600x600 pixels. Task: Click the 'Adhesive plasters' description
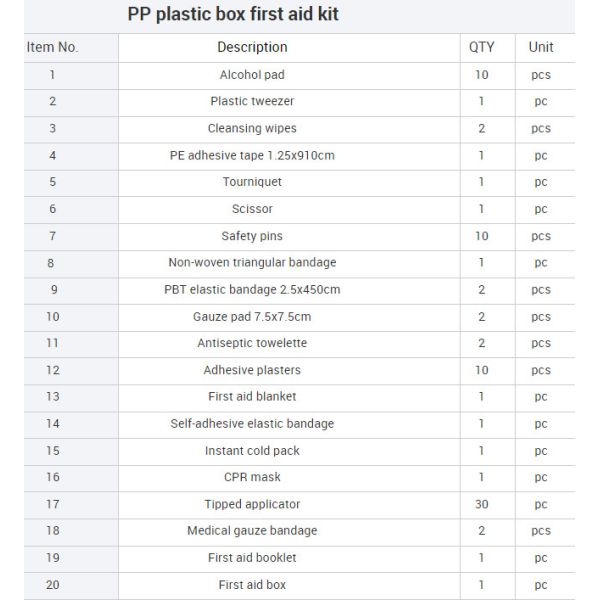pos(252,370)
